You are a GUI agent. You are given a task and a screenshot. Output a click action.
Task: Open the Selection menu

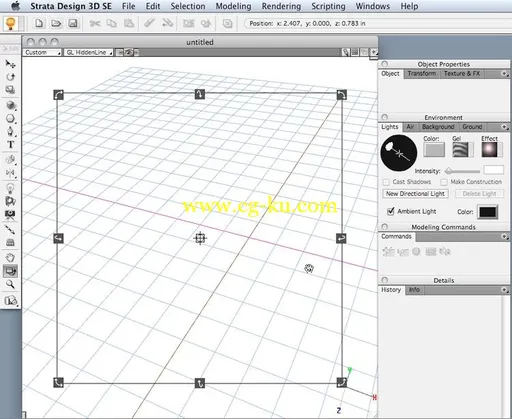click(188, 6)
